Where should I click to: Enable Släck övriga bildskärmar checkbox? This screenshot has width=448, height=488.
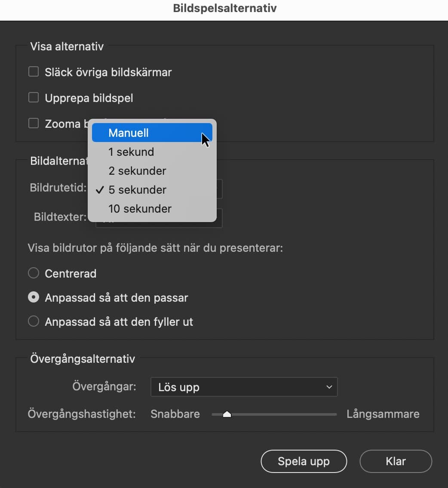[34, 72]
